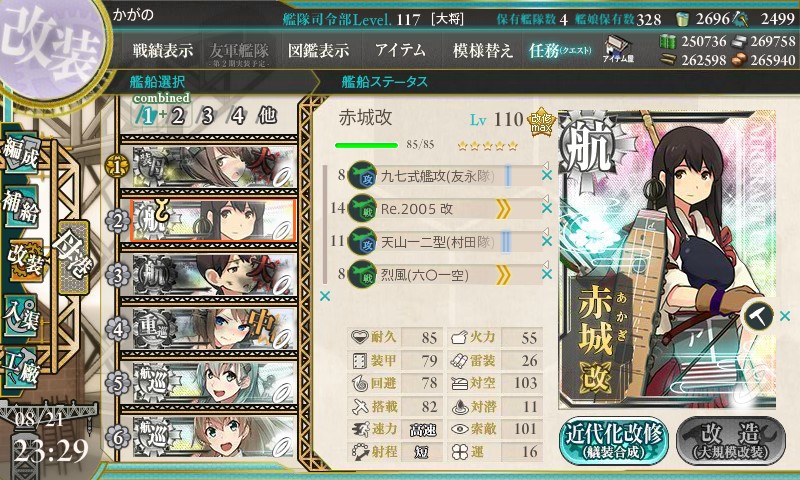
Task: Click the 母港 home port button
Action: click(x=74, y=258)
